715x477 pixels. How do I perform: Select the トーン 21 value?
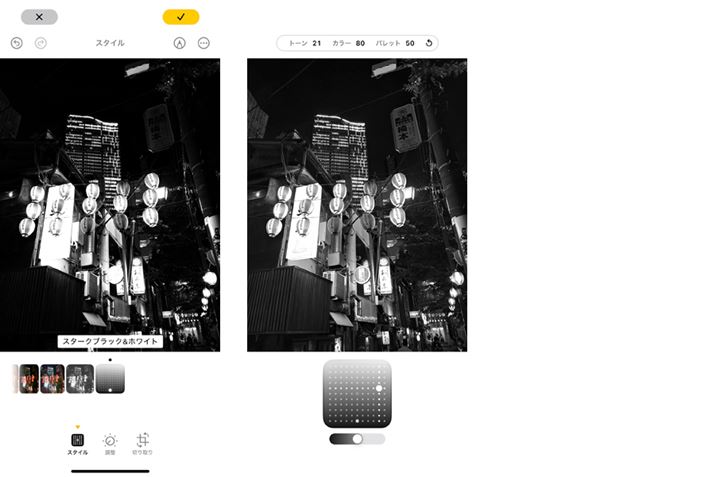click(304, 43)
